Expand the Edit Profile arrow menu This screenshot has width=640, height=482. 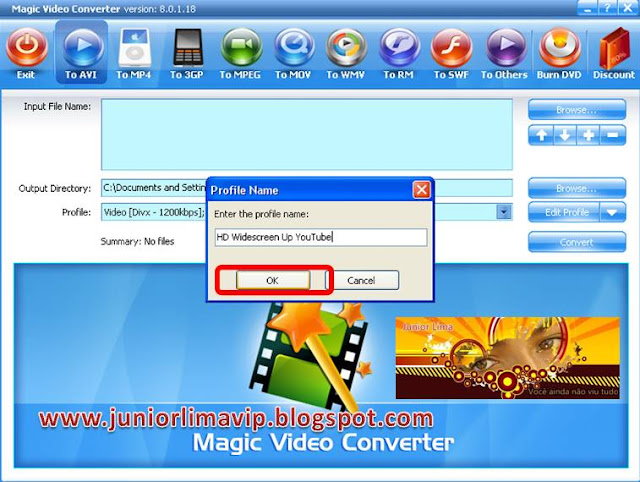[612, 212]
